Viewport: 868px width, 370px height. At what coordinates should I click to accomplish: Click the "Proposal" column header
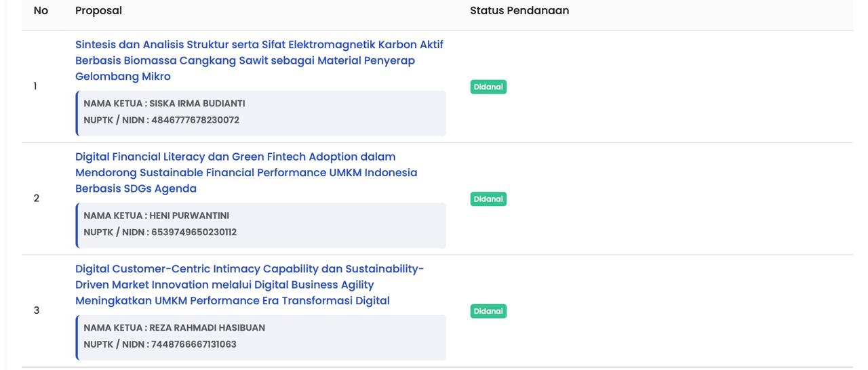click(98, 11)
